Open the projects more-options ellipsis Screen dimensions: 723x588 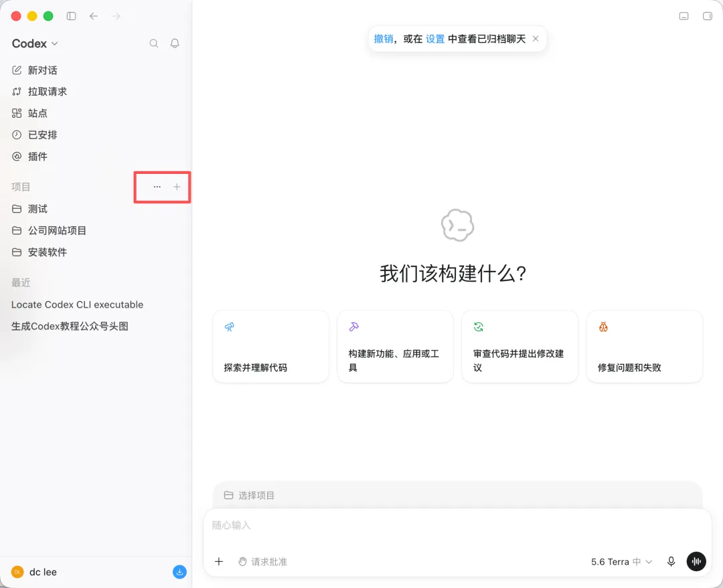click(157, 187)
